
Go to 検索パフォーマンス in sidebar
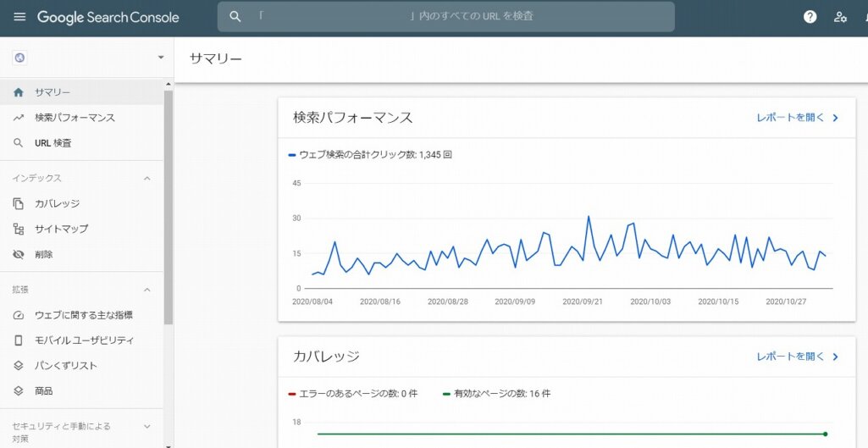[75, 118]
